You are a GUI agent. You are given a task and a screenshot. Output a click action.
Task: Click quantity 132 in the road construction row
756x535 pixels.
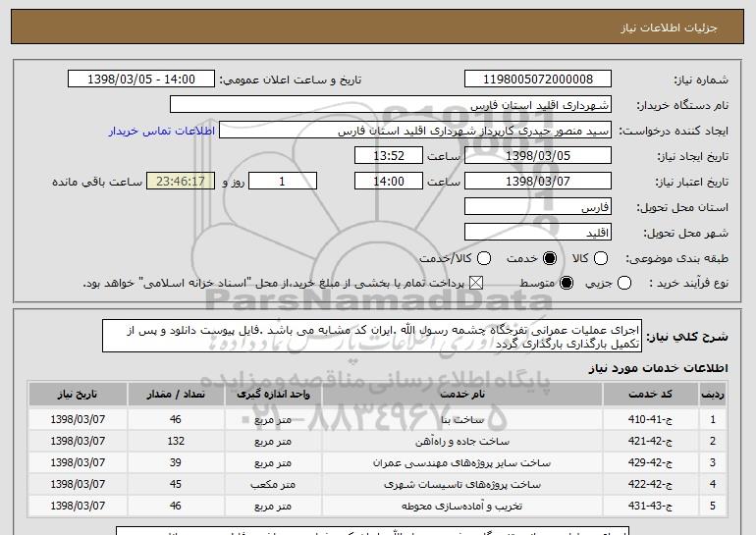(x=176, y=441)
